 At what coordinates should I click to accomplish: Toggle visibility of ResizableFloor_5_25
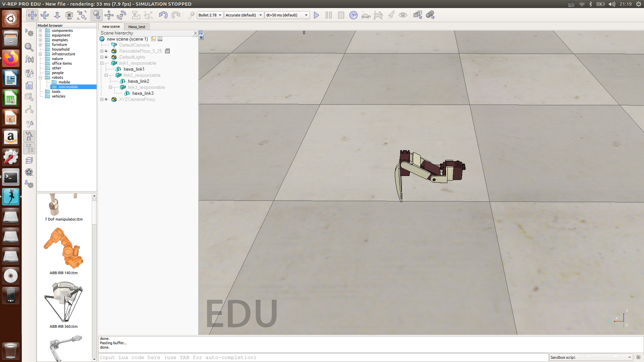pyautogui.click(x=107, y=51)
